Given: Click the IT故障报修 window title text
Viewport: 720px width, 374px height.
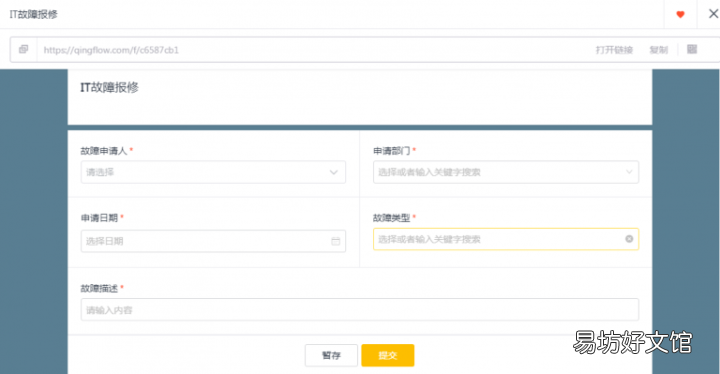Looking at the screenshot, I should pos(34,14).
